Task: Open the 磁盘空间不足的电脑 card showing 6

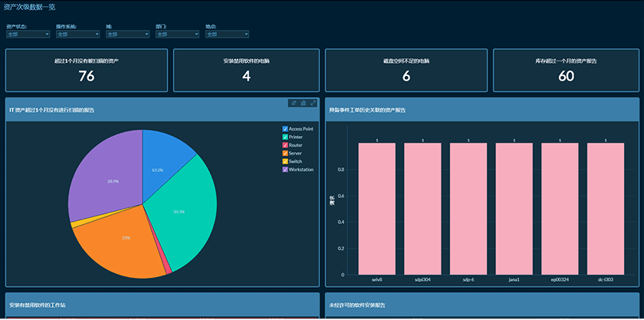Action: [406, 71]
